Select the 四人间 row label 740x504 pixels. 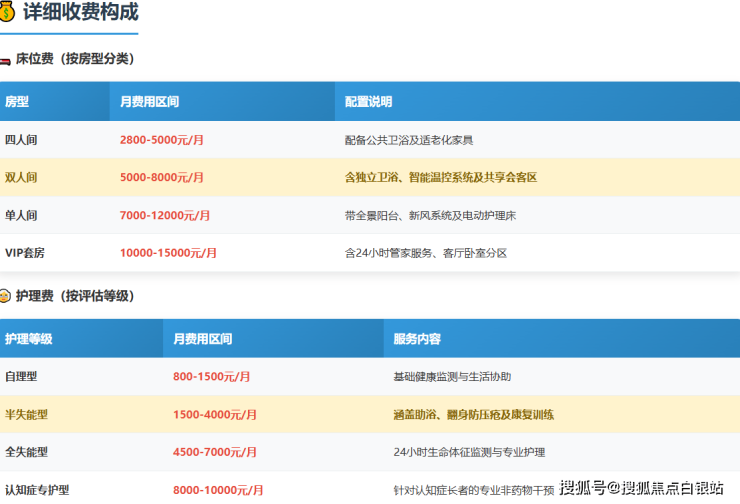[x=21, y=140]
